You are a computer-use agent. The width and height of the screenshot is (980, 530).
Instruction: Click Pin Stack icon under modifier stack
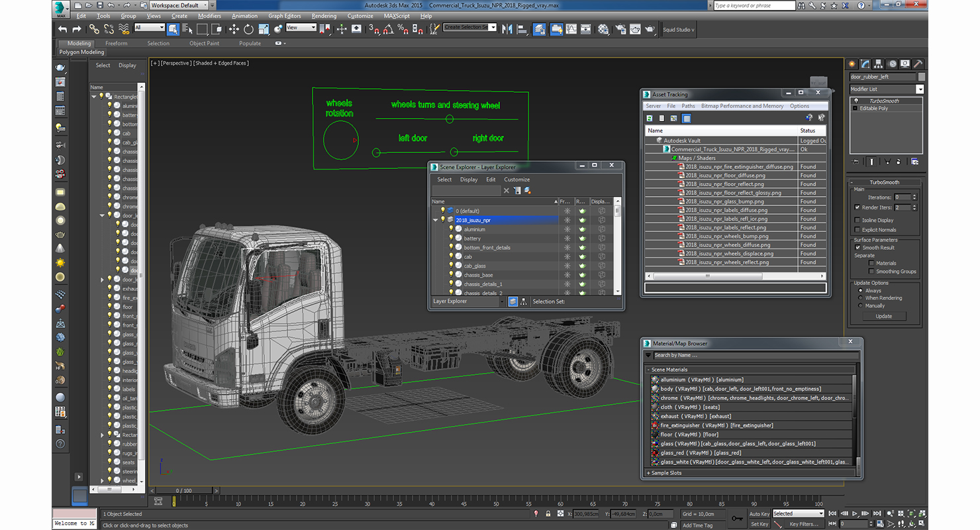(856, 161)
